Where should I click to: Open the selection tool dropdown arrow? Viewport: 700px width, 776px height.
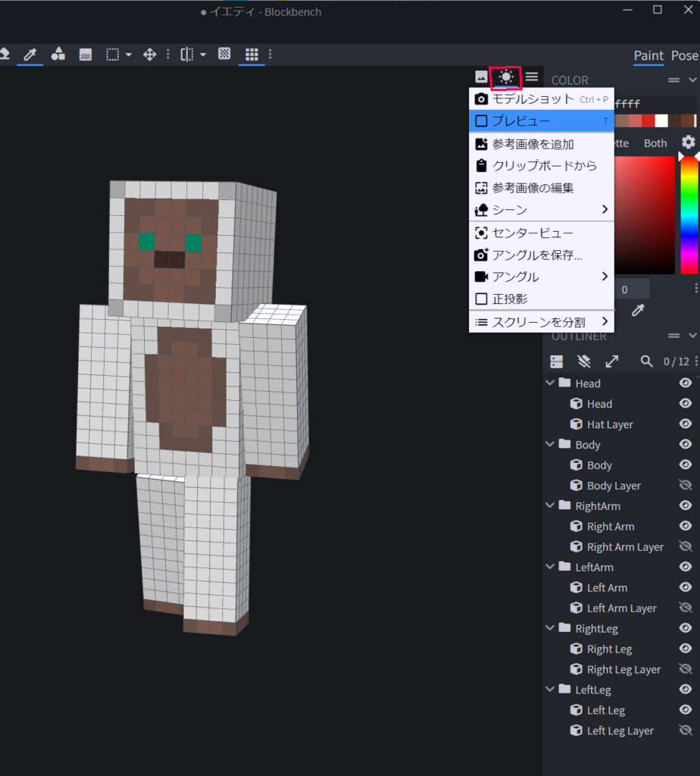[127, 54]
